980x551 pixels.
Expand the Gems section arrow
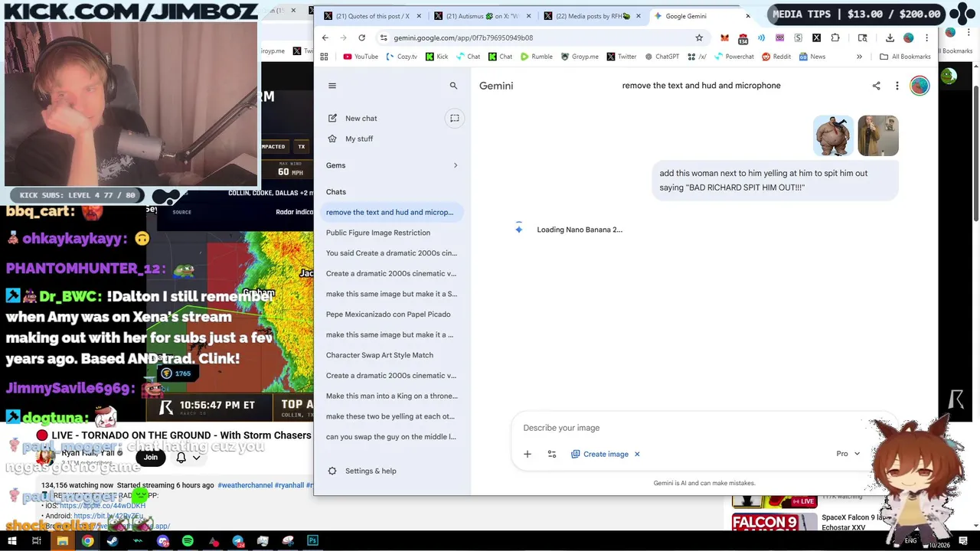click(456, 165)
